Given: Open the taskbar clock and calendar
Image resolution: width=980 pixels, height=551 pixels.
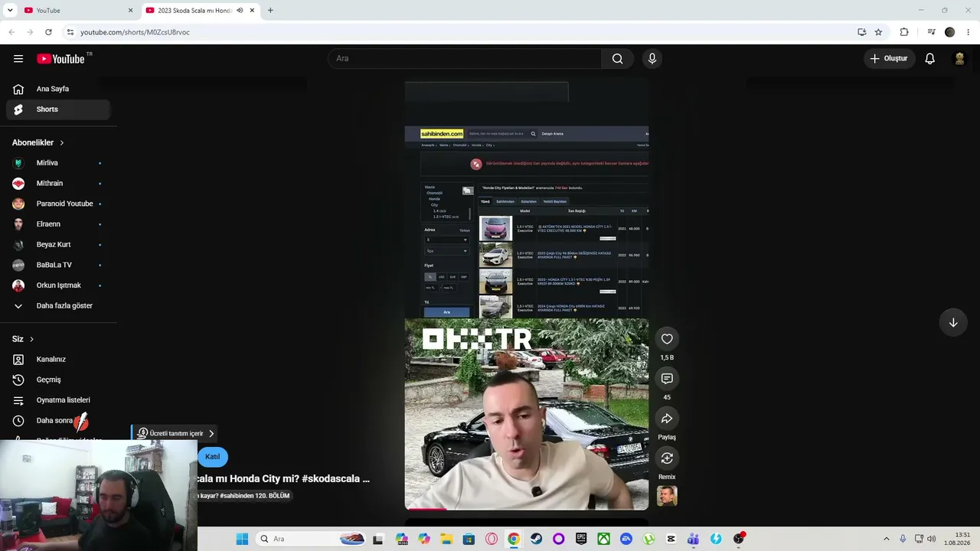Looking at the screenshot, I should (957, 539).
